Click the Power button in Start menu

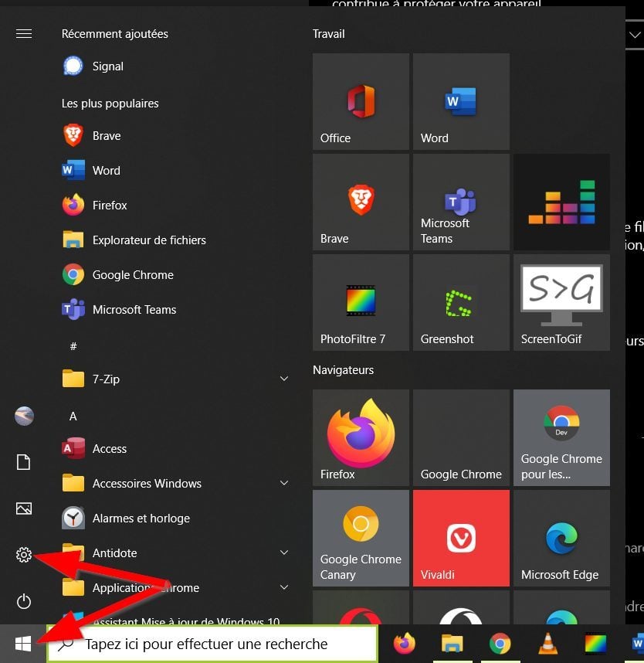click(24, 601)
